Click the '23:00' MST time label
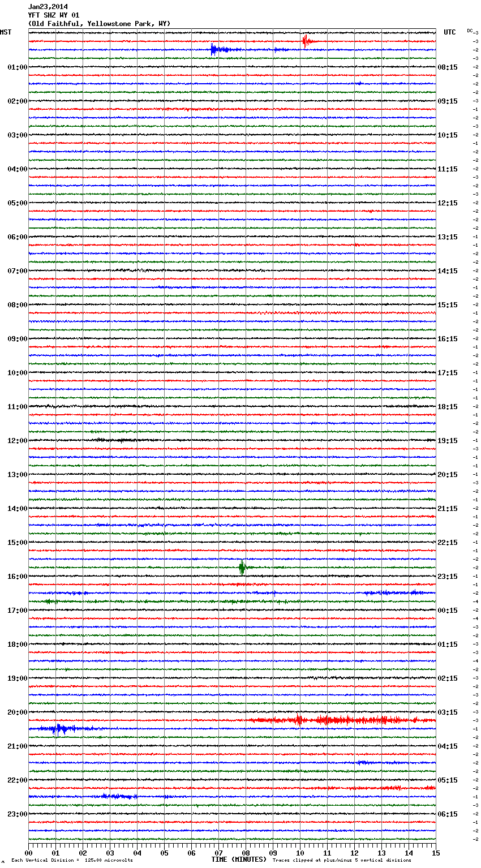This screenshot has width=481, height=868. [18, 814]
